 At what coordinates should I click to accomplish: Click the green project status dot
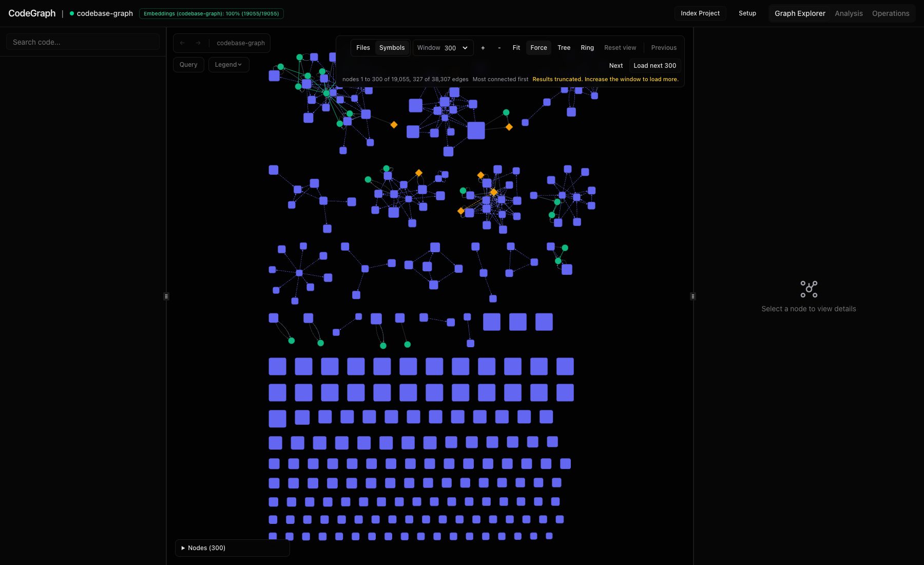tap(72, 13)
